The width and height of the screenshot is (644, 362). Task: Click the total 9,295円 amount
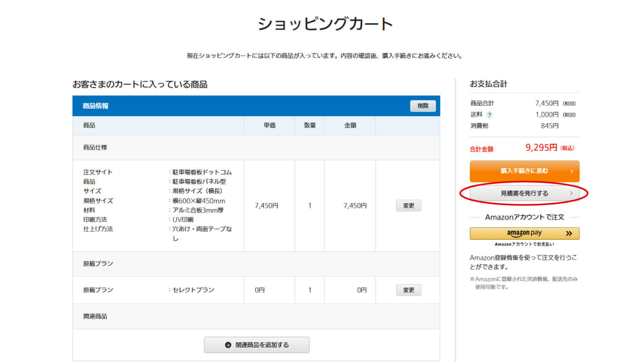[541, 148]
